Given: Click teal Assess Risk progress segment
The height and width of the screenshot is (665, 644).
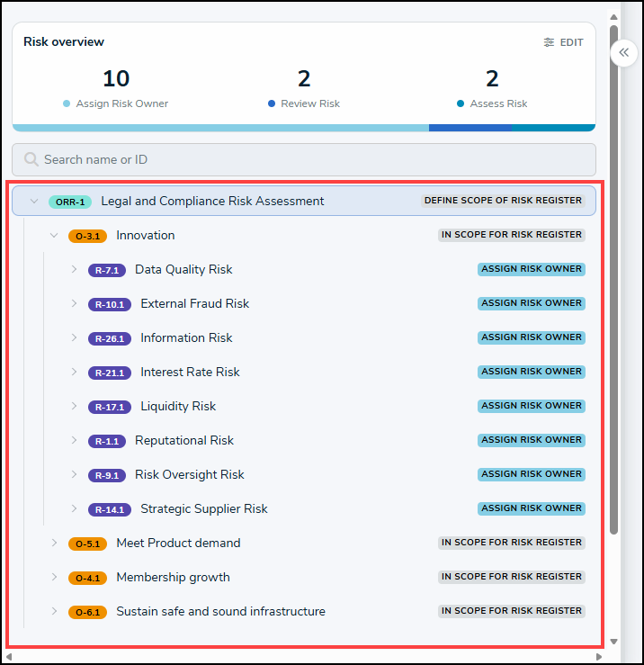Looking at the screenshot, I should (554, 128).
